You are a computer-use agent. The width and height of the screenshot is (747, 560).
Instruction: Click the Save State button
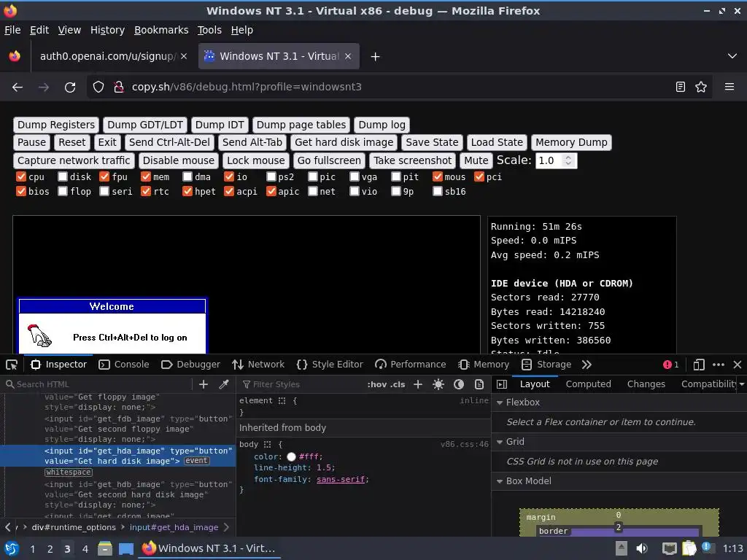pyautogui.click(x=432, y=142)
